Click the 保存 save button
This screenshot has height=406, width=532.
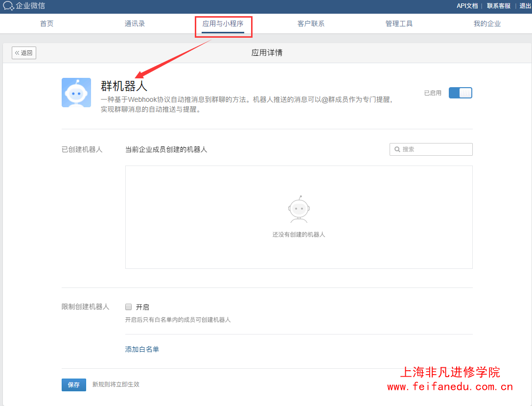click(x=73, y=384)
